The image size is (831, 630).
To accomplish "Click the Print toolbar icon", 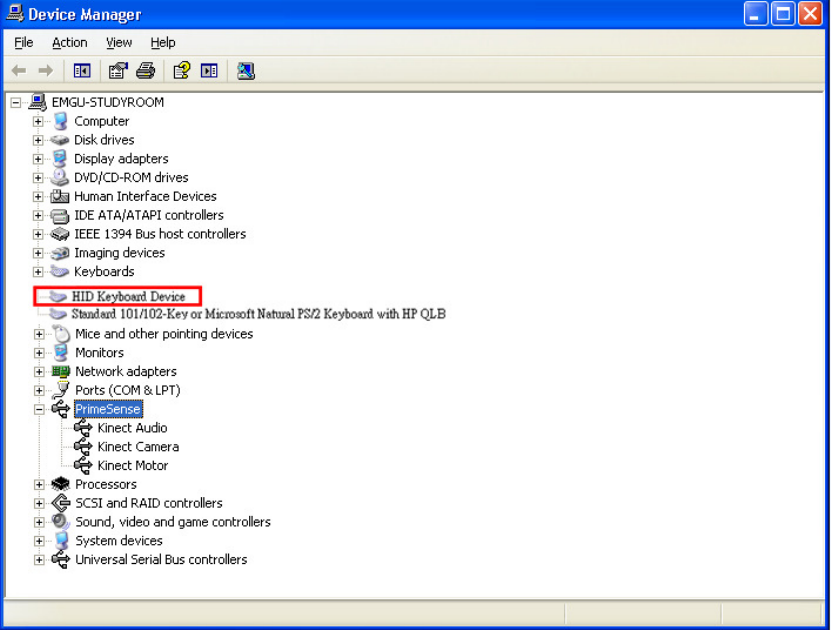I will point(146,70).
